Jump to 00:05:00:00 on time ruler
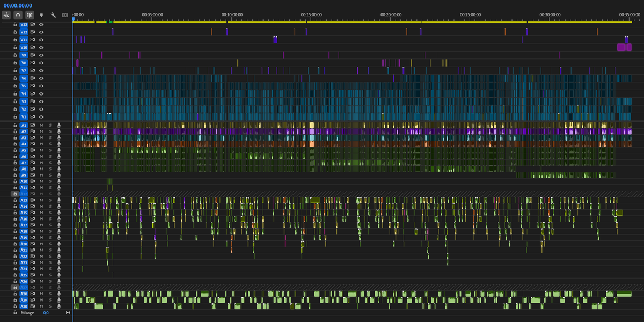 tap(152, 15)
